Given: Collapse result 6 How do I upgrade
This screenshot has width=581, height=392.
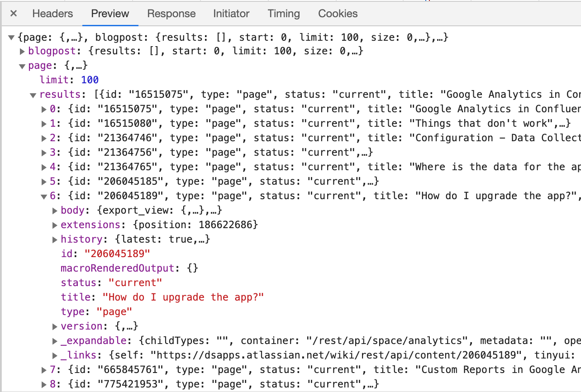Looking at the screenshot, I should [x=44, y=196].
